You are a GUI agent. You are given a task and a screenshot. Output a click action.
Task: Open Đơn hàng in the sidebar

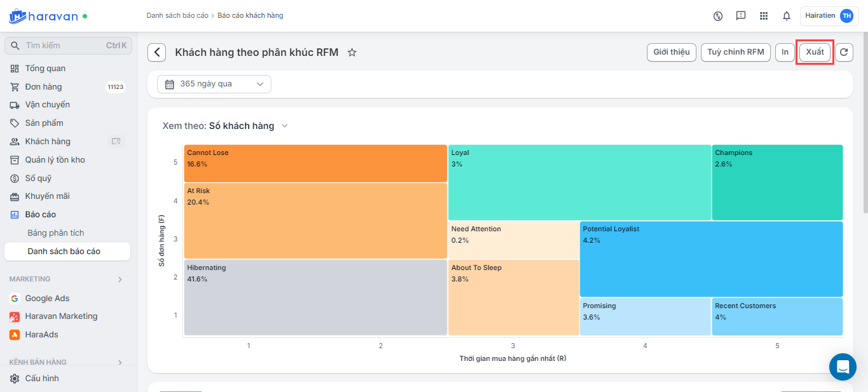43,87
